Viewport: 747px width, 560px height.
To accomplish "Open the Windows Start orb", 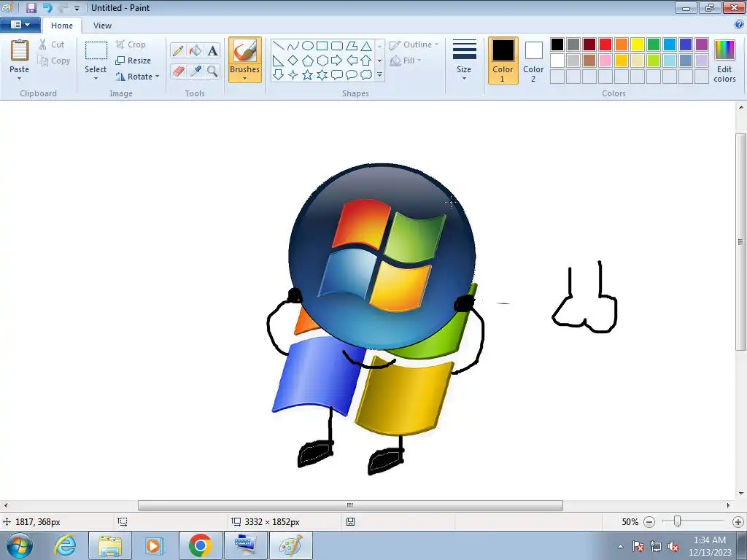I will tap(19, 545).
